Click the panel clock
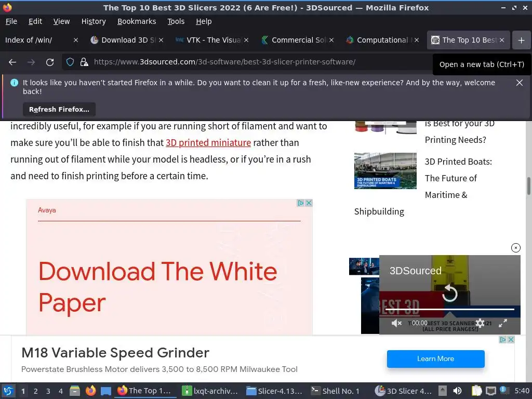532x399 pixels. [x=522, y=391]
